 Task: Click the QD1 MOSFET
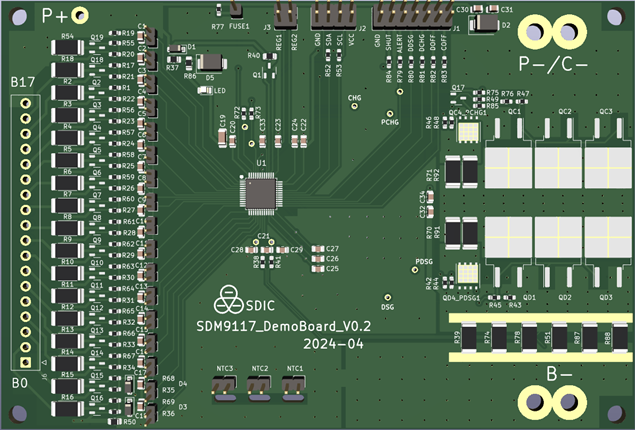point(508,251)
